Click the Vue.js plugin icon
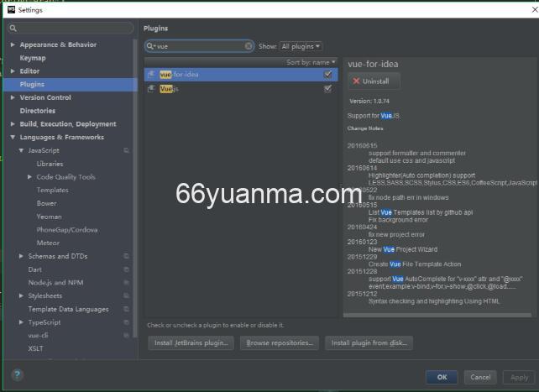This screenshot has width=539, height=392. coord(151,89)
